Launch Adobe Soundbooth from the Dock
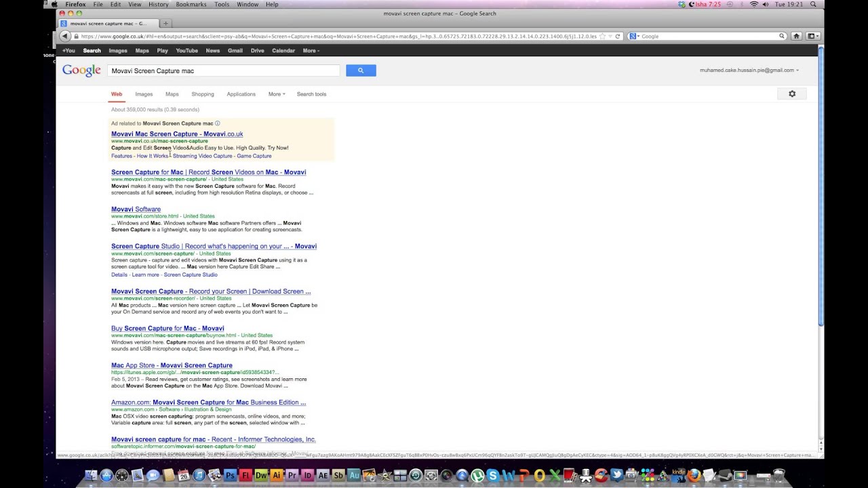 [x=338, y=476]
